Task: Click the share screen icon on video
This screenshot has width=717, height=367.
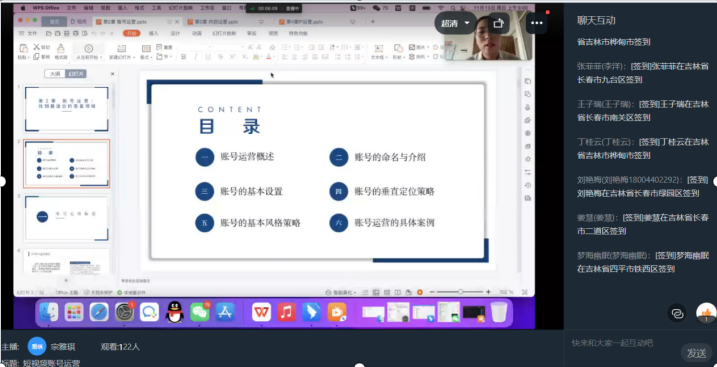Action: (499, 23)
